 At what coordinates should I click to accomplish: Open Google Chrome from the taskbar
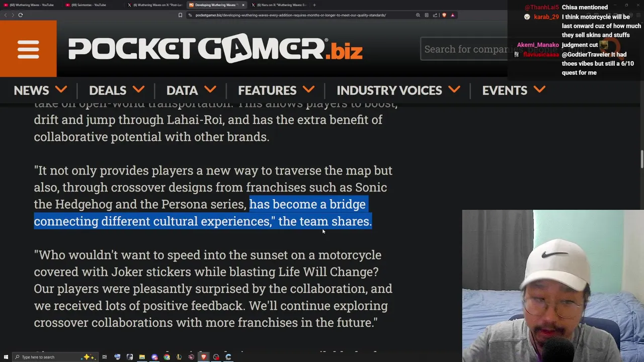pos(167,357)
